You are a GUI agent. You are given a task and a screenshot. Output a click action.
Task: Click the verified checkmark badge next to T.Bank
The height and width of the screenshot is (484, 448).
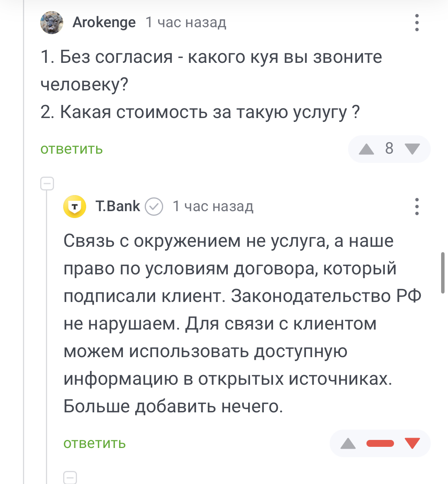(x=154, y=207)
